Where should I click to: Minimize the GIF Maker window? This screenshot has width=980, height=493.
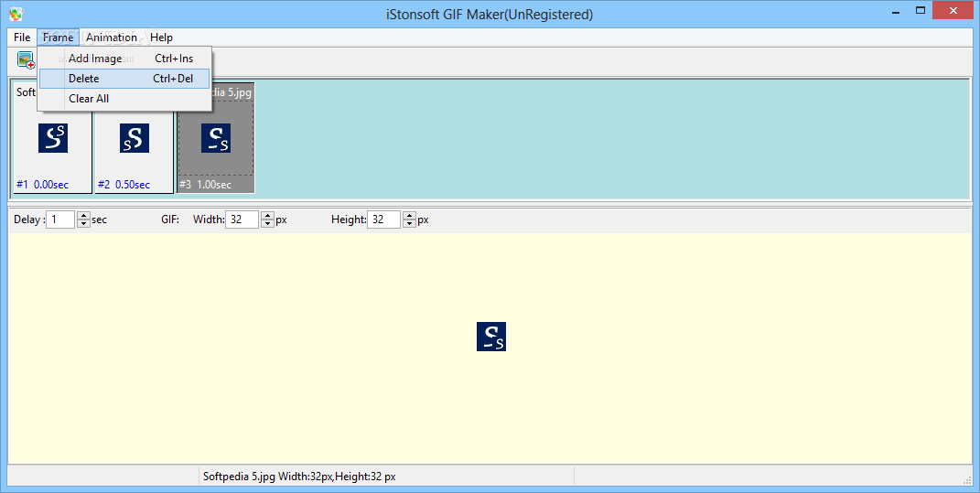point(896,11)
